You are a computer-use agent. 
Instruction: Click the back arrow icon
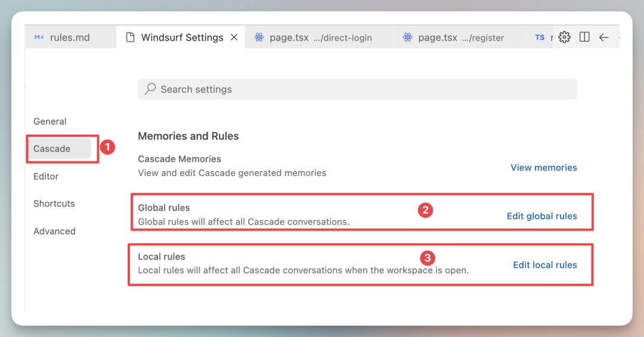point(603,38)
